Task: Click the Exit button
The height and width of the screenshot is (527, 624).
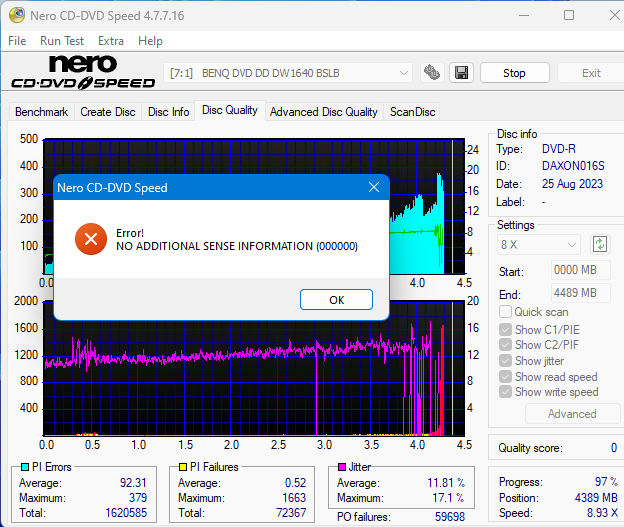Action: tap(591, 73)
